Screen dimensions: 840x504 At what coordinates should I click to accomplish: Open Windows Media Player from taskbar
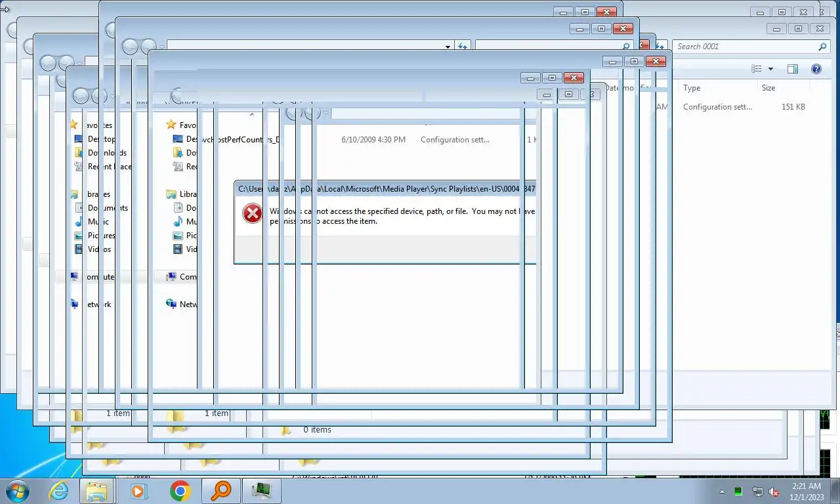pyautogui.click(x=138, y=491)
